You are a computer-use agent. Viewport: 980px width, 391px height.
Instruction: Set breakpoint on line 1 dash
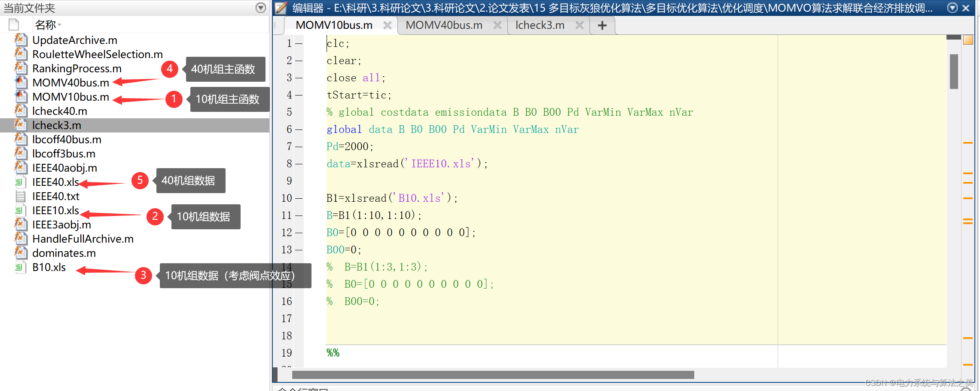[x=299, y=43]
